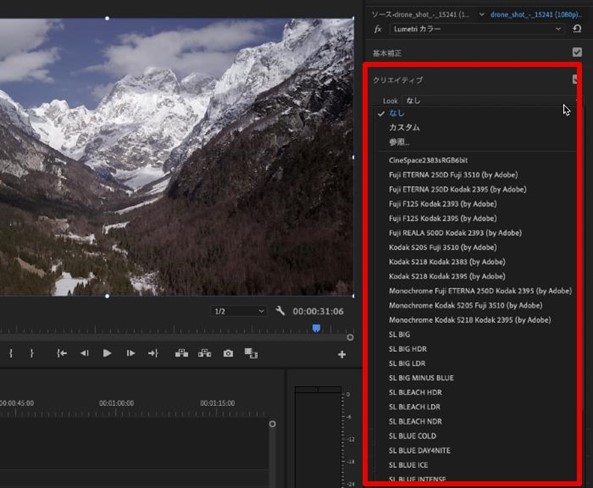Toggle the 基本補正 checkbox

pos(577,52)
